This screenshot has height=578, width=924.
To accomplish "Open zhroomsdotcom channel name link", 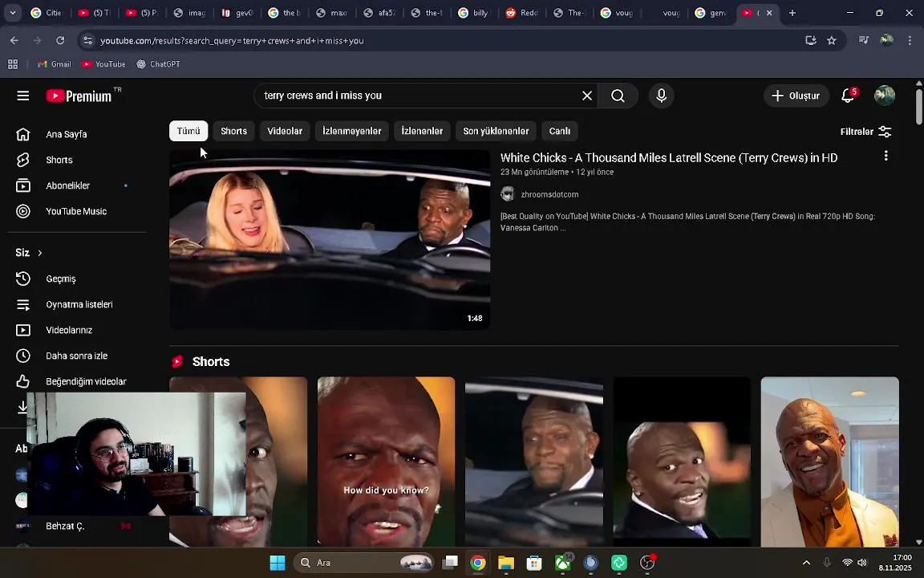I will [549, 194].
